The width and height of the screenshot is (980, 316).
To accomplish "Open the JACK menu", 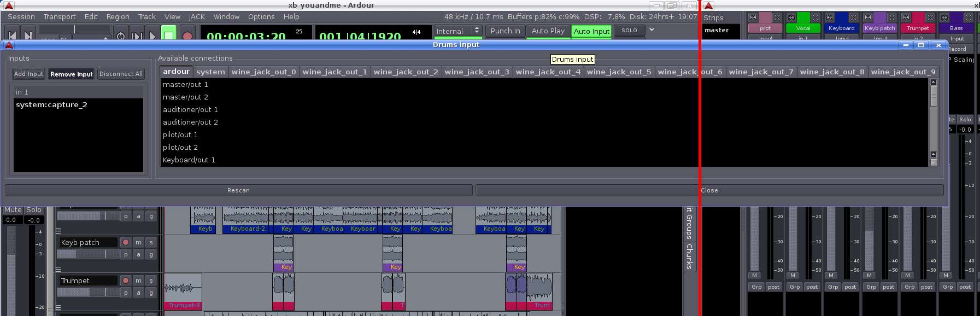I will point(196,17).
